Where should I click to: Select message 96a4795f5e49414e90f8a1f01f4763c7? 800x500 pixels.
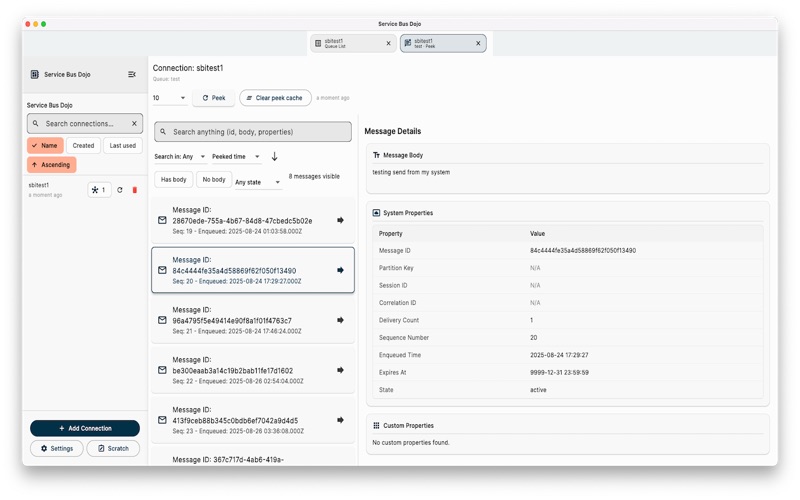click(253, 320)
